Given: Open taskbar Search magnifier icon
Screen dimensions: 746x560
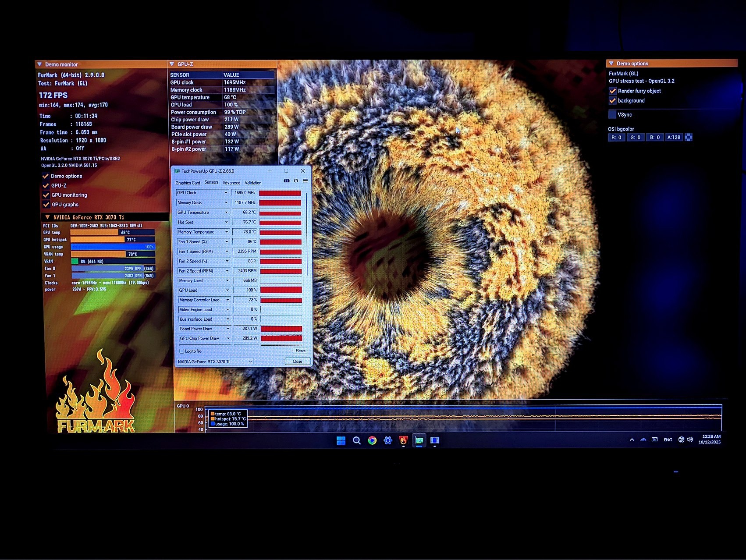Looking at the screenshot, I should 357,440.
